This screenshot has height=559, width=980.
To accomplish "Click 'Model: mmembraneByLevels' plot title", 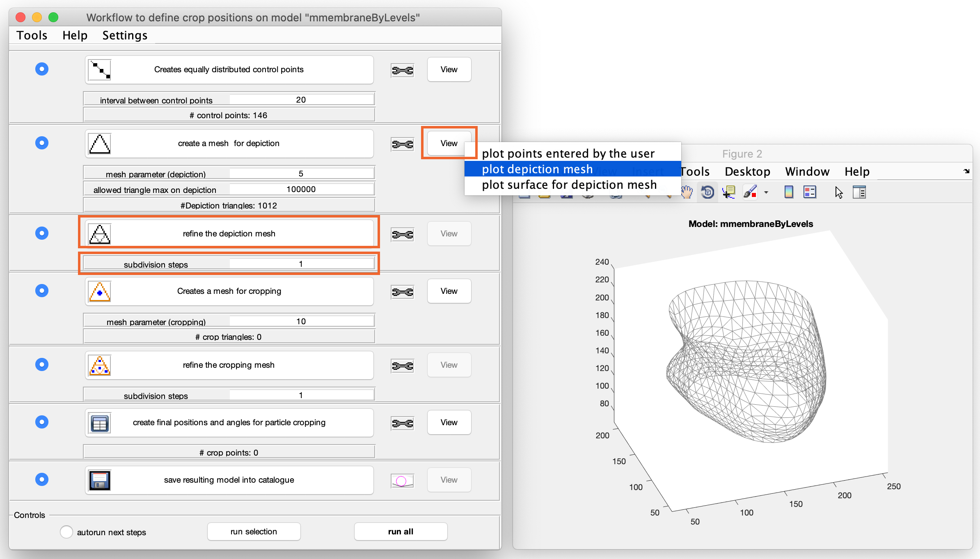I will [x=751, y=224].
